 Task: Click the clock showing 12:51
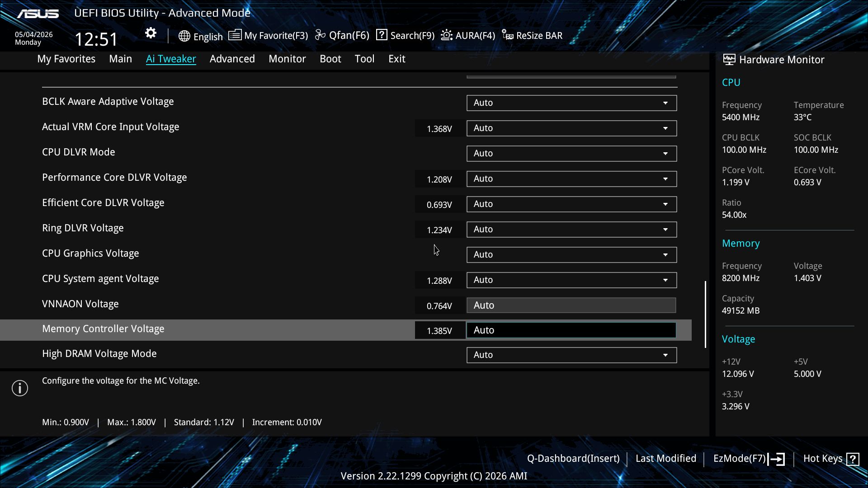[x=96, y=39]
